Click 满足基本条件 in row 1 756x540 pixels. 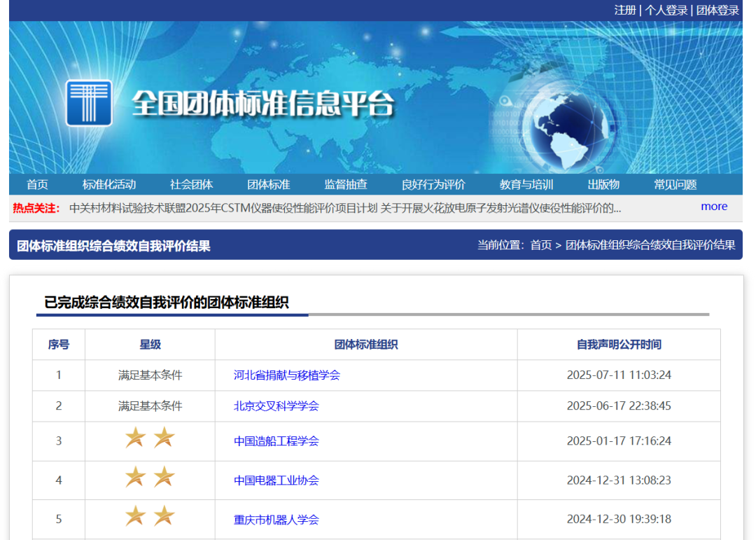[x=150, y=375]
